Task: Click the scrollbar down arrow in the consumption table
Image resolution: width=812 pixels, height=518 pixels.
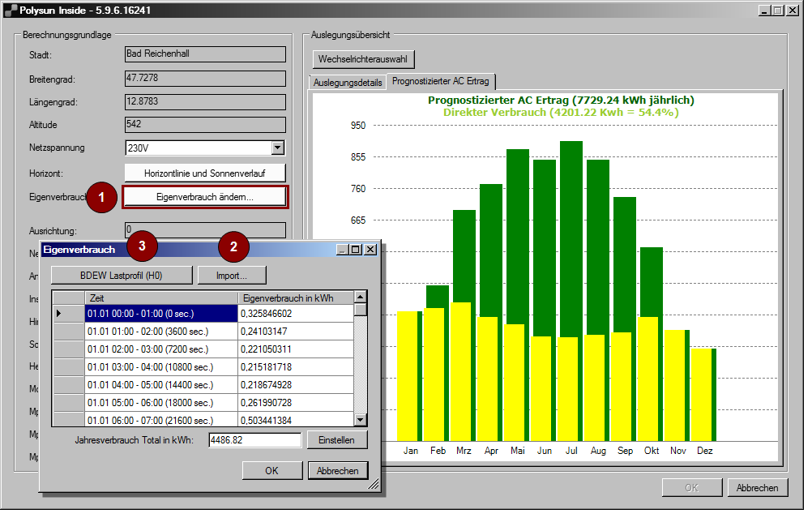Action: point(360,420)
